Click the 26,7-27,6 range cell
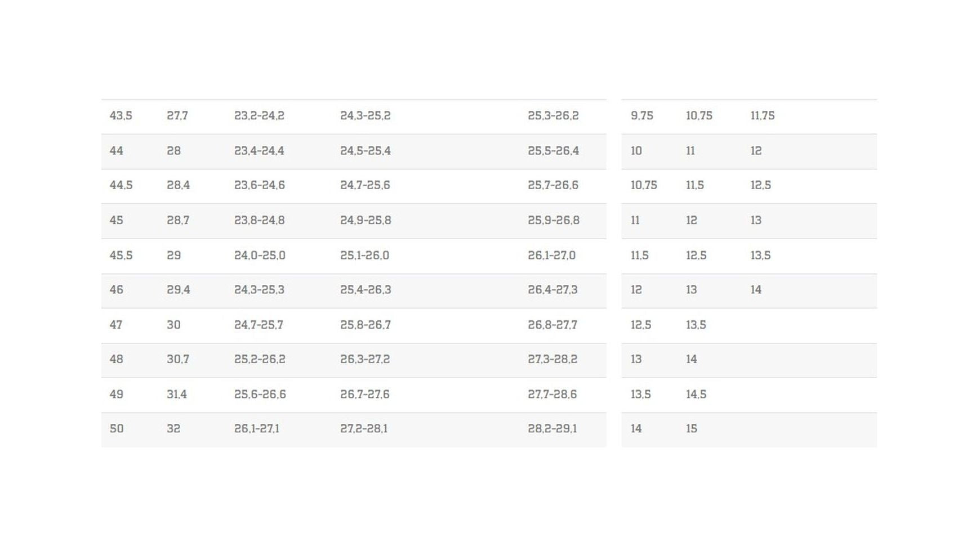The image size is (980, 551). click(x=364, y=395)
